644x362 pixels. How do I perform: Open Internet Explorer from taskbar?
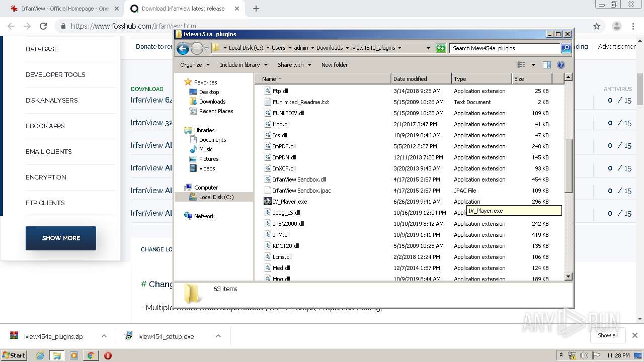pos(40,355)
